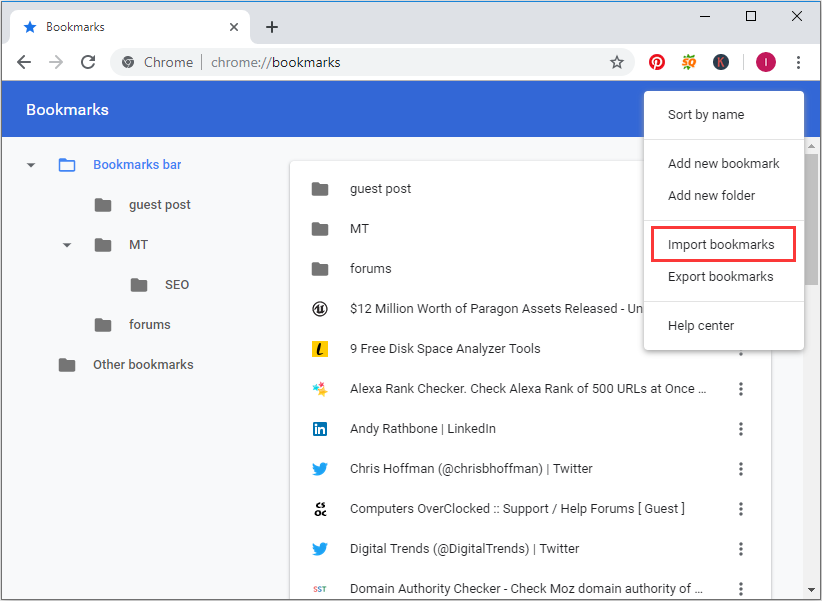Select Add new bookmark menu item
This screenshot has width=822, height=601.
(723, 164)
